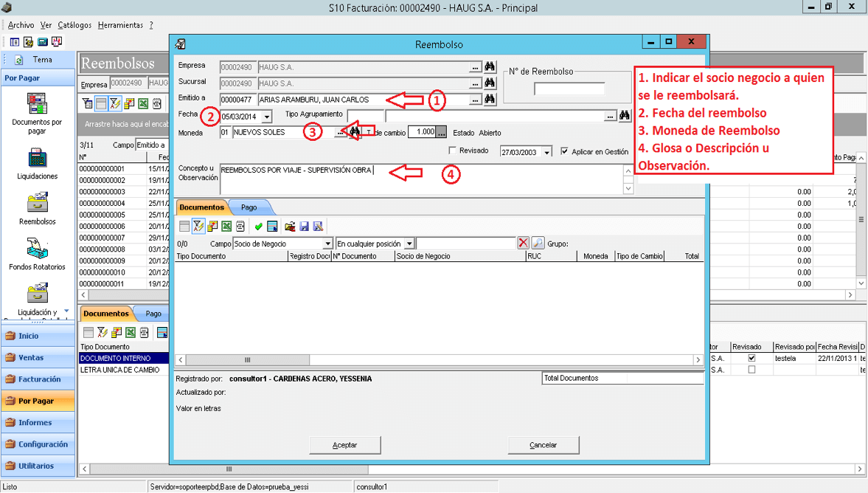Expand the Campo Socio de Negocio dropdown
This screenshot has height=493, width=868.
(x=327, y=244)
